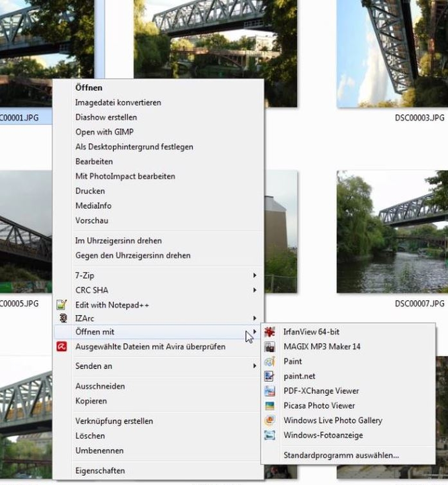
Task: Click the IrfanView 64-bit red icon
Action: click(x=269, y=332)
